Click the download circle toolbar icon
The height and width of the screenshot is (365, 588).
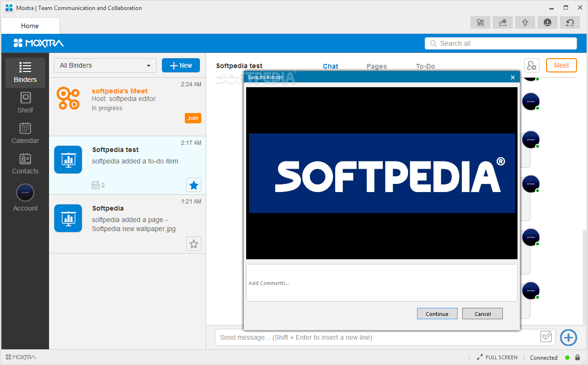click(548, 22)
